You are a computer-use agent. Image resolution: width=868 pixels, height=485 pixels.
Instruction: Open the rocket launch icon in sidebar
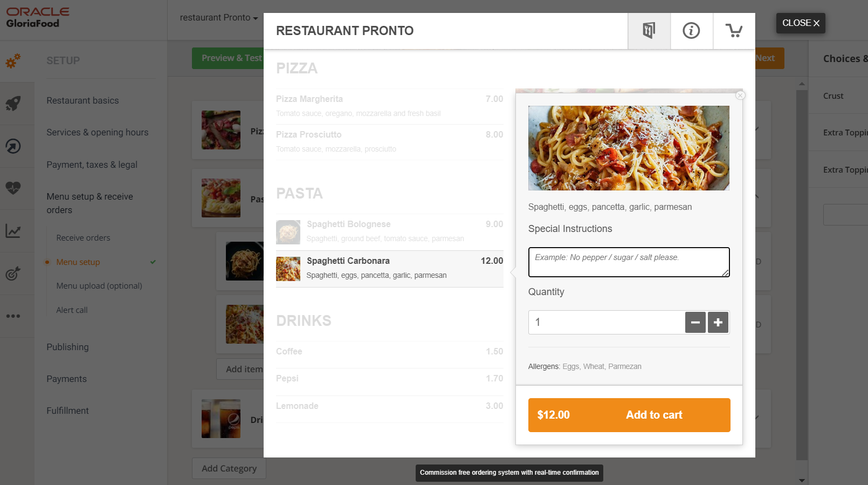[13, 104]
